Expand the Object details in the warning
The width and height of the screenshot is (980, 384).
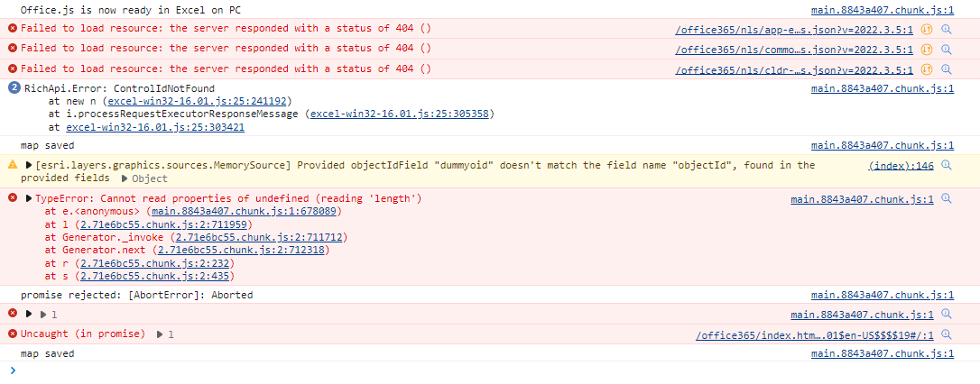point(125,178)
